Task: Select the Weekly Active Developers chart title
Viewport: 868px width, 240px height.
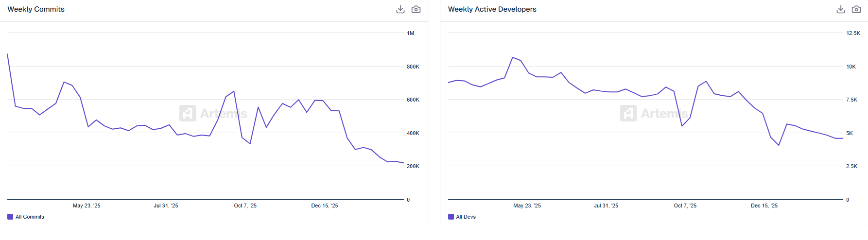Action: coord(492,9)
